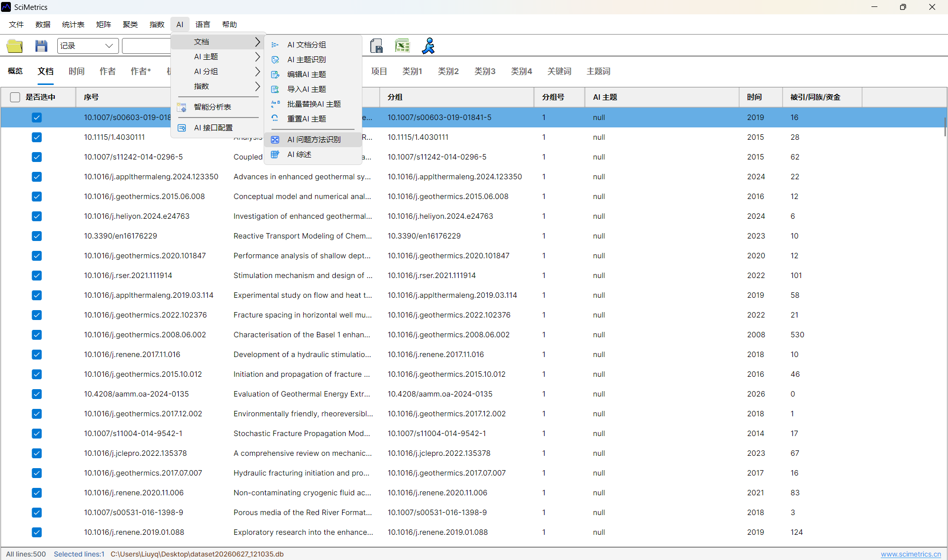Click the 智能分析表 icon
Viewport: 948px width, 560px height.
[x=182, y=107]
